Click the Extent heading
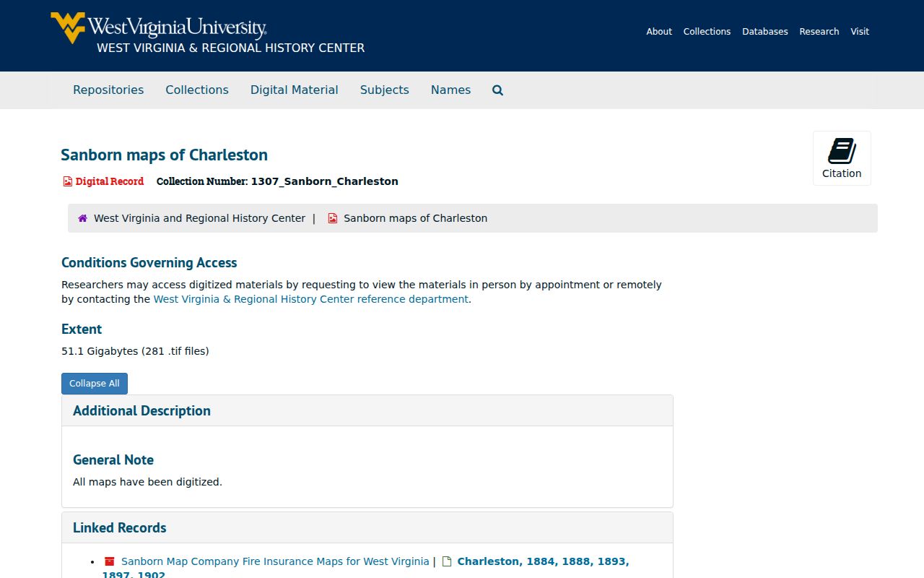Image resolution: width=924 pixels, height=578 pixels. [82, 329]
